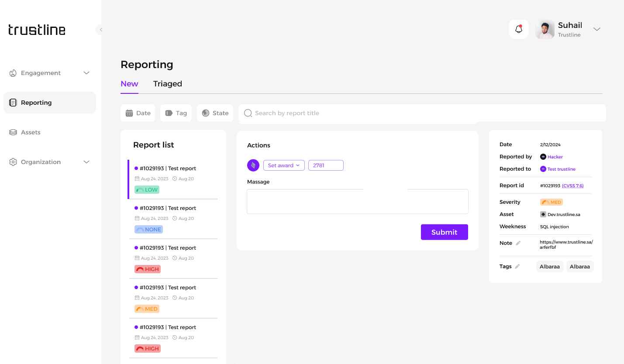The height and width of the screenshot is (364, 624).
Task: Edit tags using the pencil icon
Action: (517, 267)
